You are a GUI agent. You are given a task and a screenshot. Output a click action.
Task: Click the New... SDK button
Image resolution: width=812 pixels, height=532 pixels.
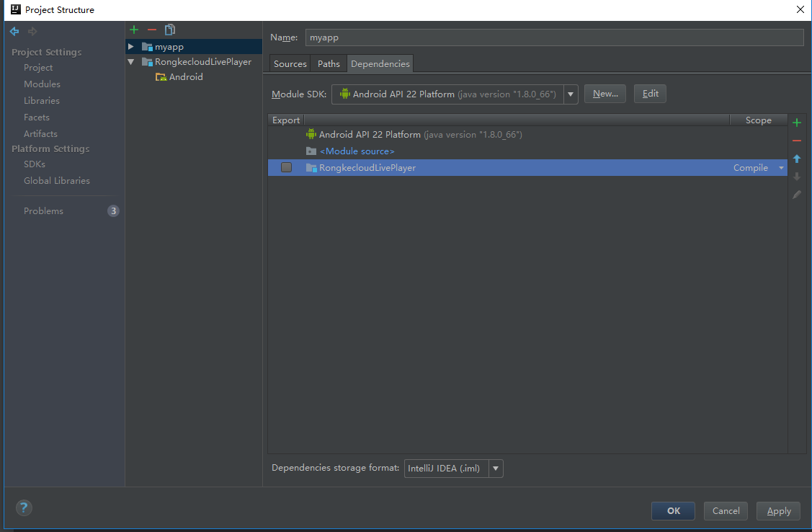(605, 94)
